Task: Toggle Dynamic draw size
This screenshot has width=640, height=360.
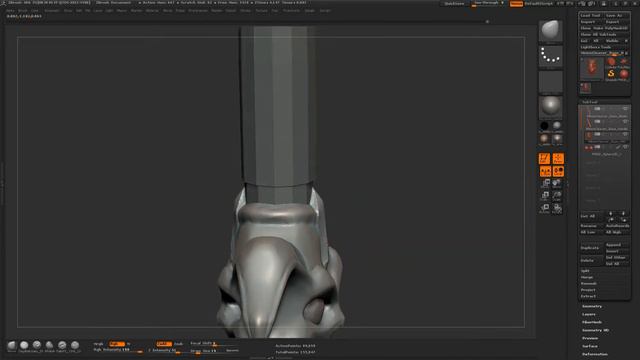Action: pyautogui.click(x=232, y=350)
